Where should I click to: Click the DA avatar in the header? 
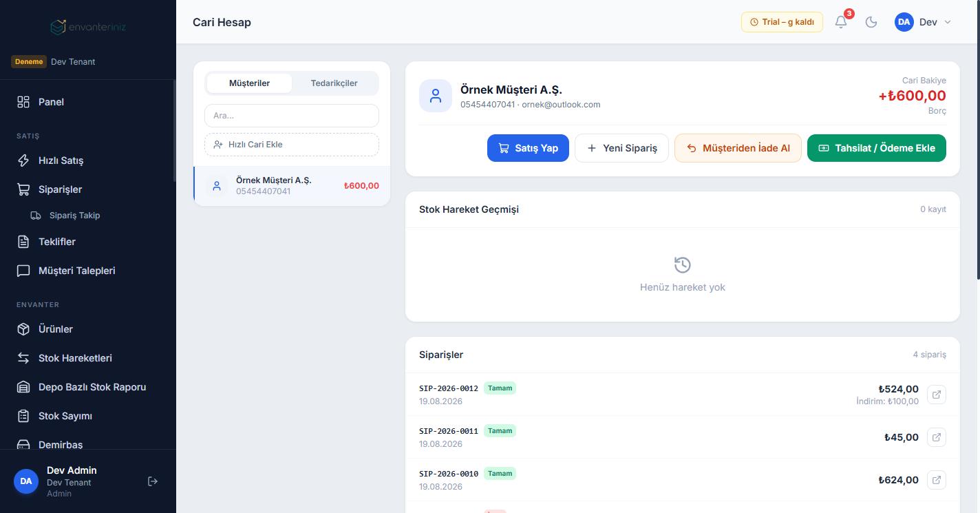click(x=904, y=22)
